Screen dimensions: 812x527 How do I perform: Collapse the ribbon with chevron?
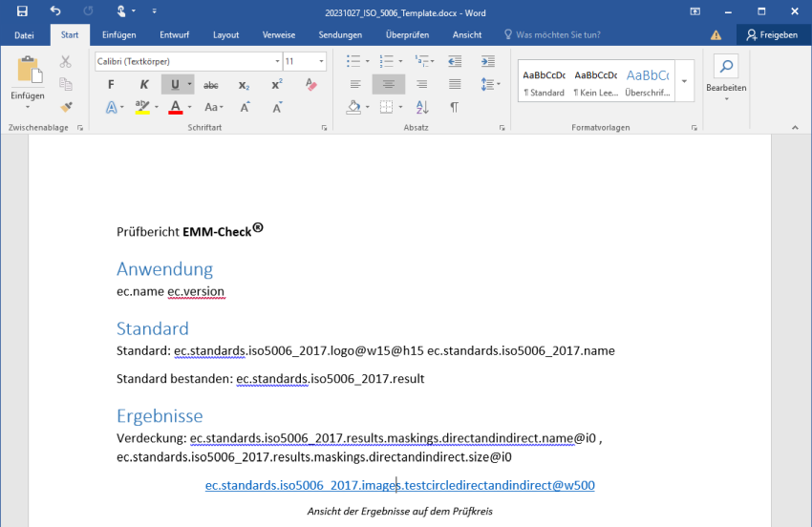pyautogui.click(x=795, y=127)
